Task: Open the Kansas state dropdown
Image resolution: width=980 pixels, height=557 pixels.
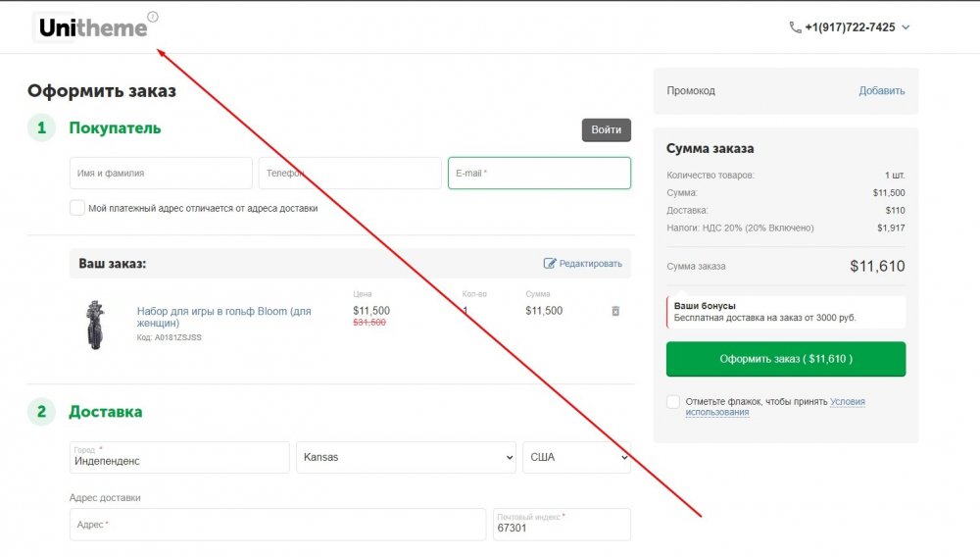Action: [x=406, y=457]
